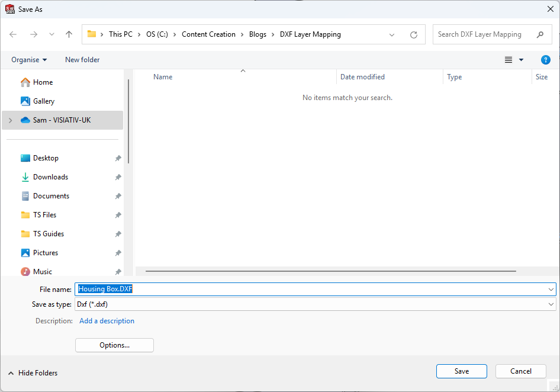Unpin Desktop from the sidebar

point(118,158)
